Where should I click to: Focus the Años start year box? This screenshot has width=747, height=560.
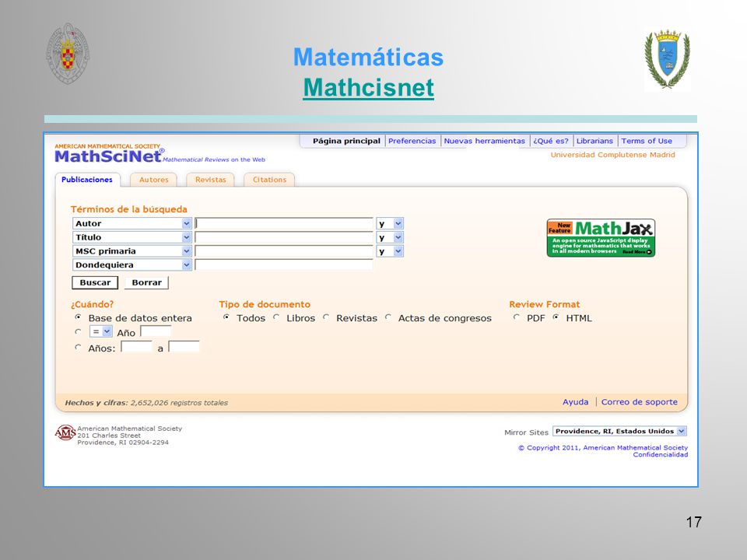[136, 347]
